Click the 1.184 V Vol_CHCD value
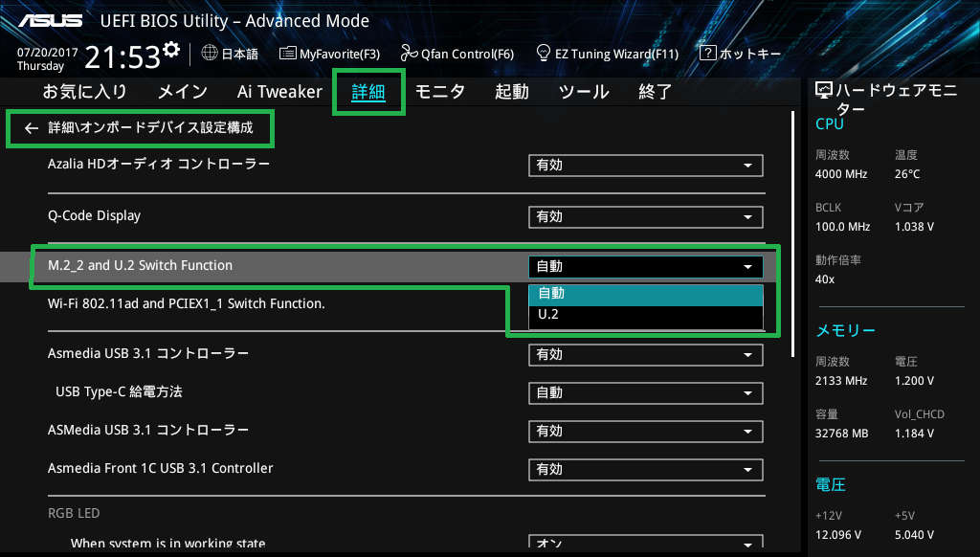 914,434
